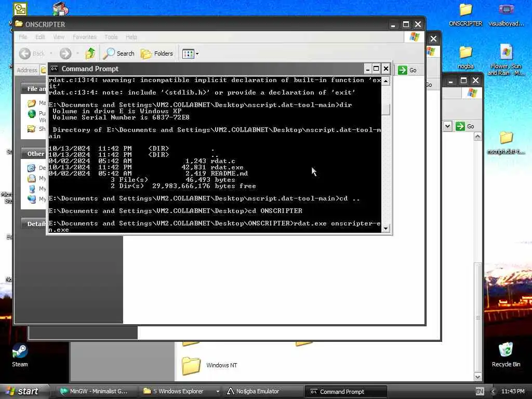Viewport: 532px width, 399px height.
Task: Select ONSCRIPTER folder icon on desktop
Action: coord(465,15)
